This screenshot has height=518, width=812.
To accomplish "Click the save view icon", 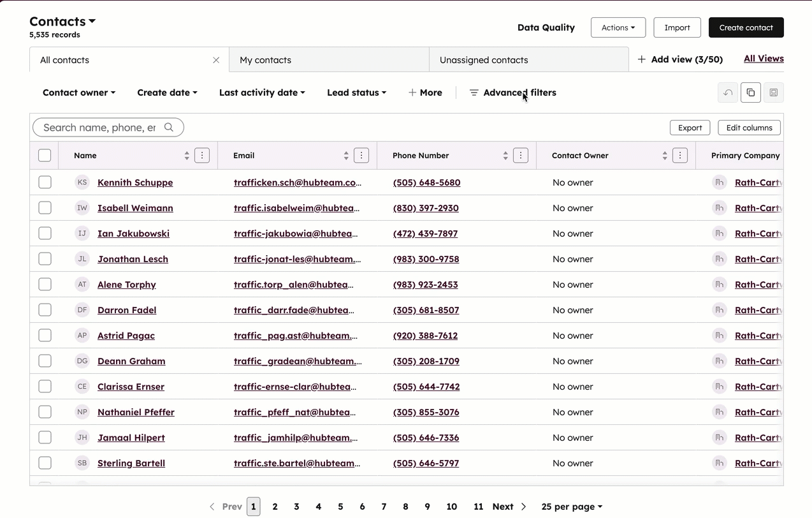I will [x=773, y=93].
